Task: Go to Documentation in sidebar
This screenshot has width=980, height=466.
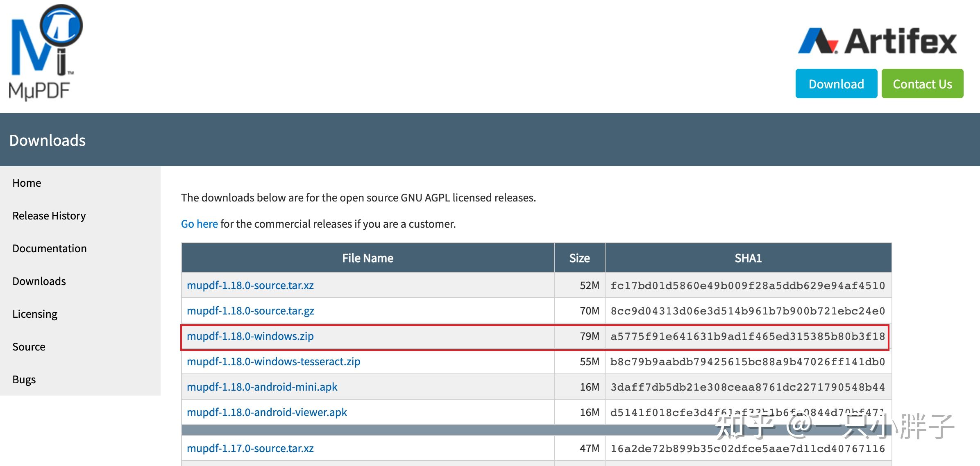Action: pos(49,249)
